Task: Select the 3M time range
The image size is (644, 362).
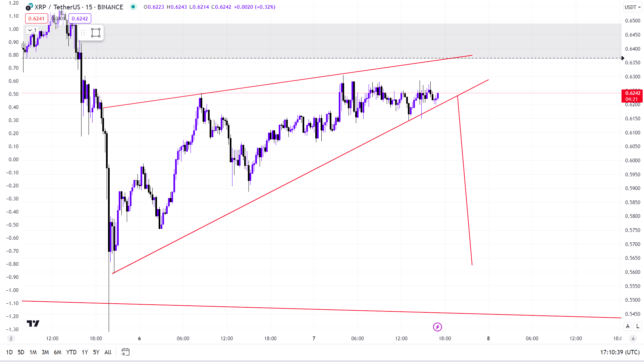Action: point(45,352)
